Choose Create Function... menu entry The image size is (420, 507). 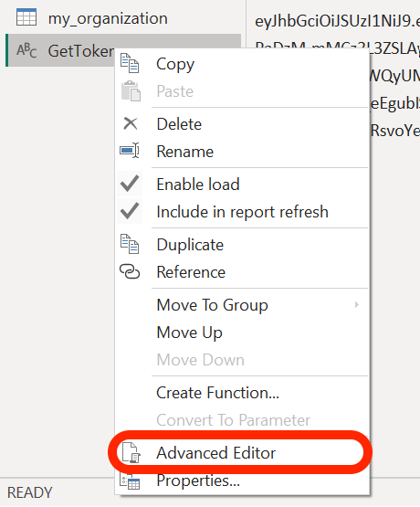pos(217,393)
